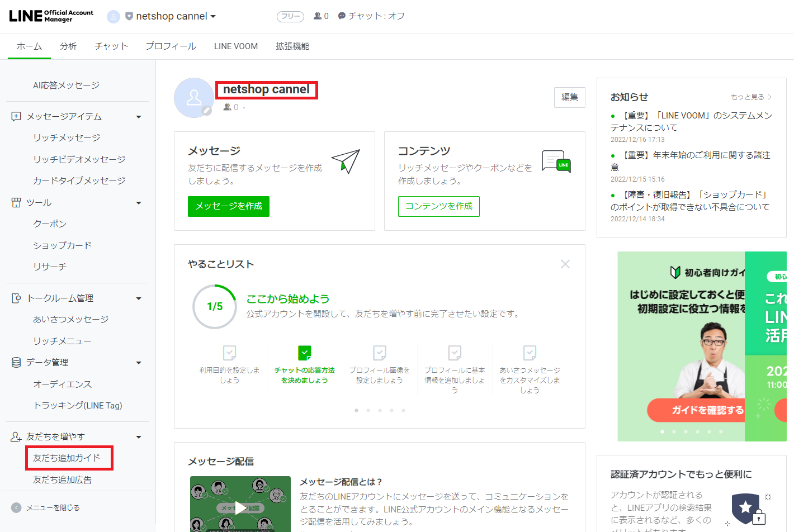Click the メッセージアイテム section icon

(16, 116)
